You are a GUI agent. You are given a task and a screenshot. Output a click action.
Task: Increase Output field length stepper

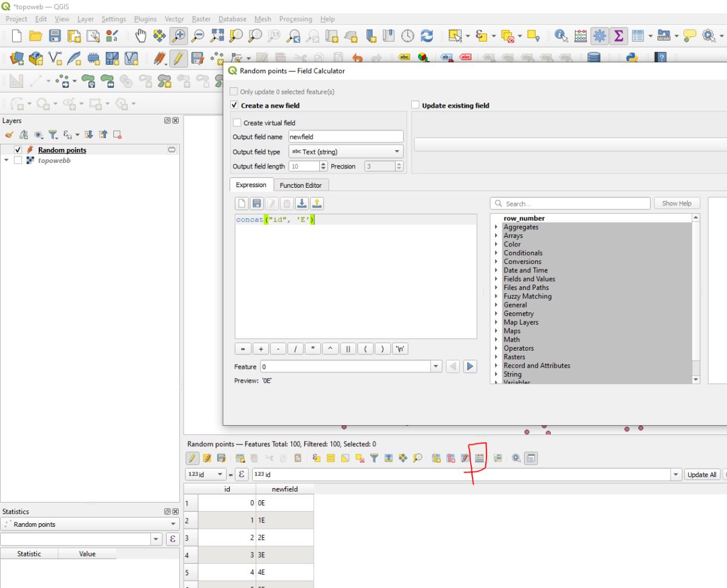click(x=324, y=164)
